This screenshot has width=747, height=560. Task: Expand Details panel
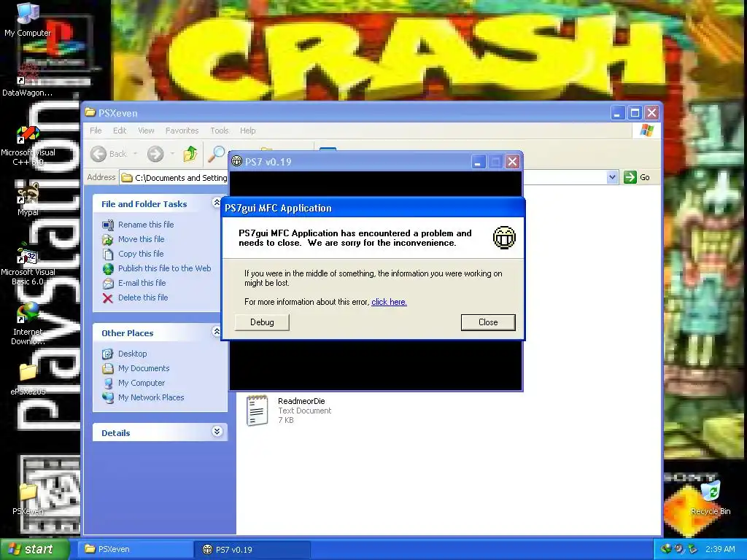217,432
